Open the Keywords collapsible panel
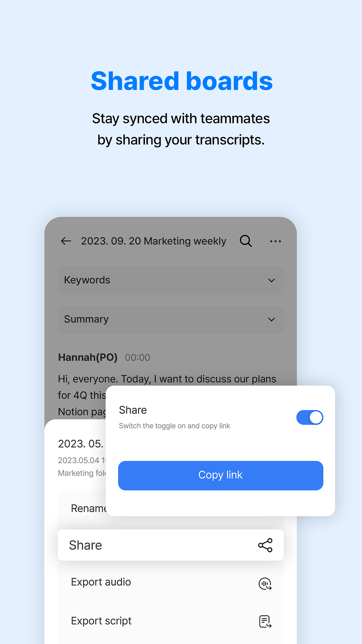 (x=171, y=280)
